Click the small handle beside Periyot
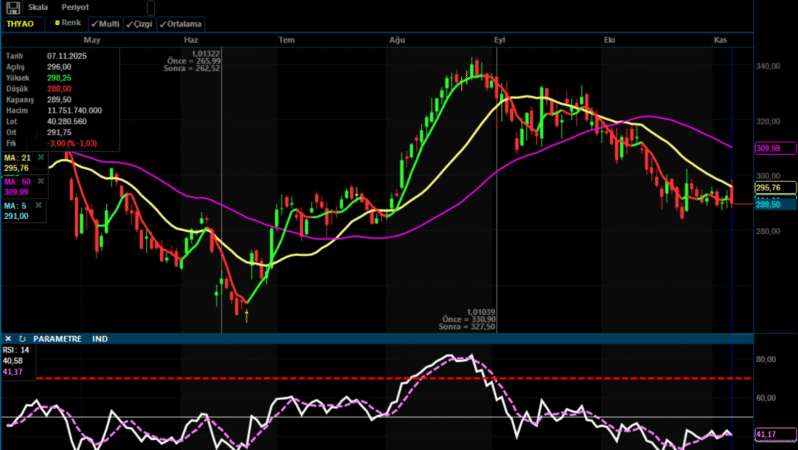Image resolution: width=798 pixels, height=450 pixels. tap(151, 9)
